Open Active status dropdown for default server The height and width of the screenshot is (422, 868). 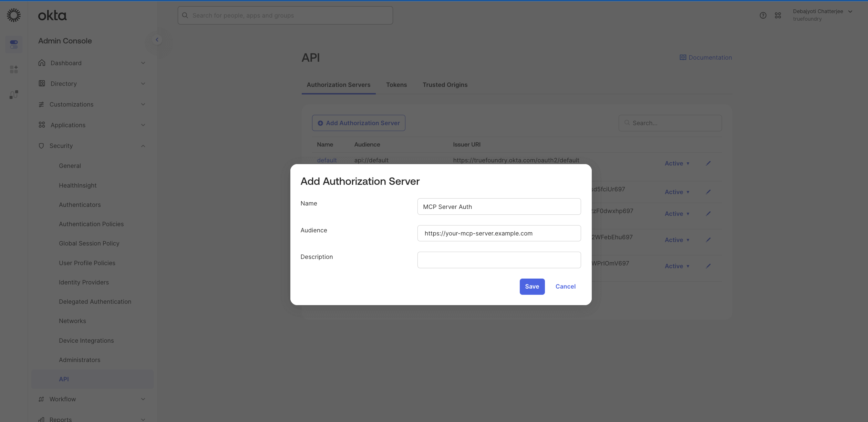click(x=677, y=163)
